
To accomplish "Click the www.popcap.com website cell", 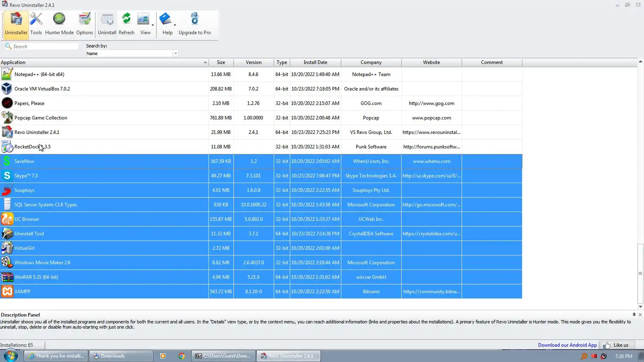I will 431,118.
